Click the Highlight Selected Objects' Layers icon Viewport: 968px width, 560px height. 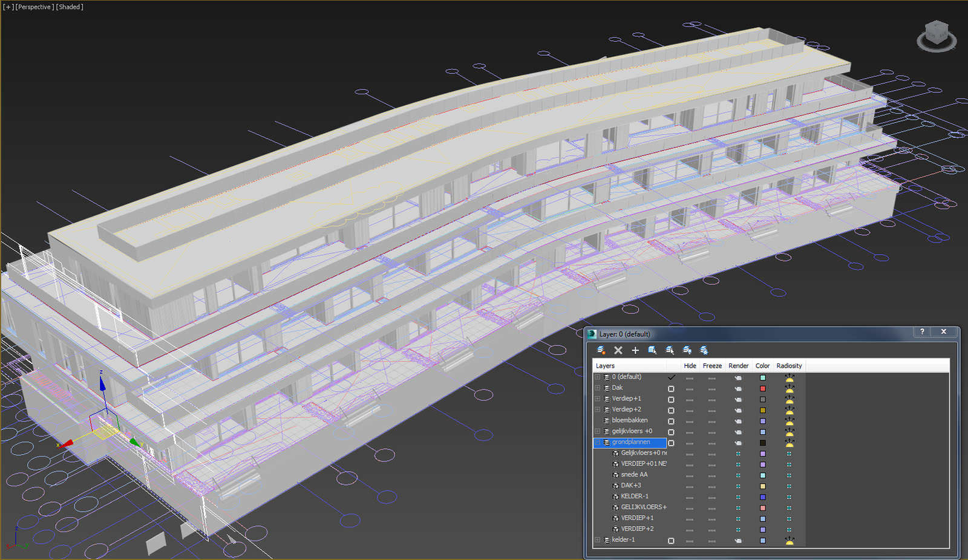pos(670,350)
